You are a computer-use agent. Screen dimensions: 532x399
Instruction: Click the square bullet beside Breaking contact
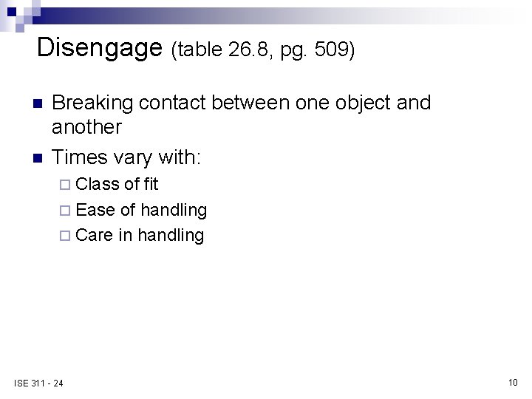38,103
